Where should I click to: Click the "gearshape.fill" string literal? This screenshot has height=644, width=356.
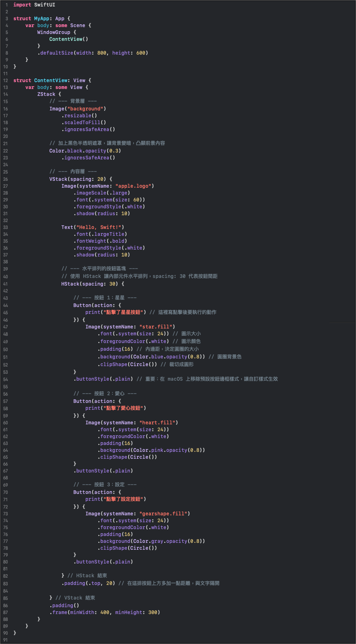[163, 514]
